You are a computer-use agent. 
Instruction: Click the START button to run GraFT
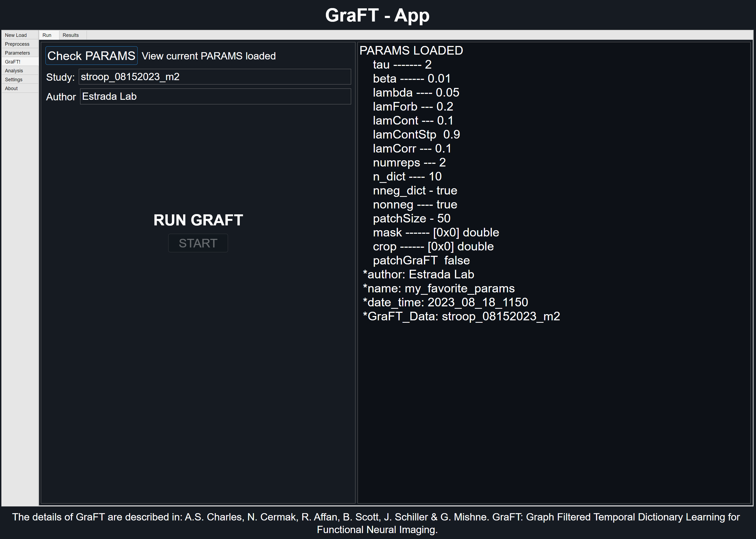click(198, 243)
